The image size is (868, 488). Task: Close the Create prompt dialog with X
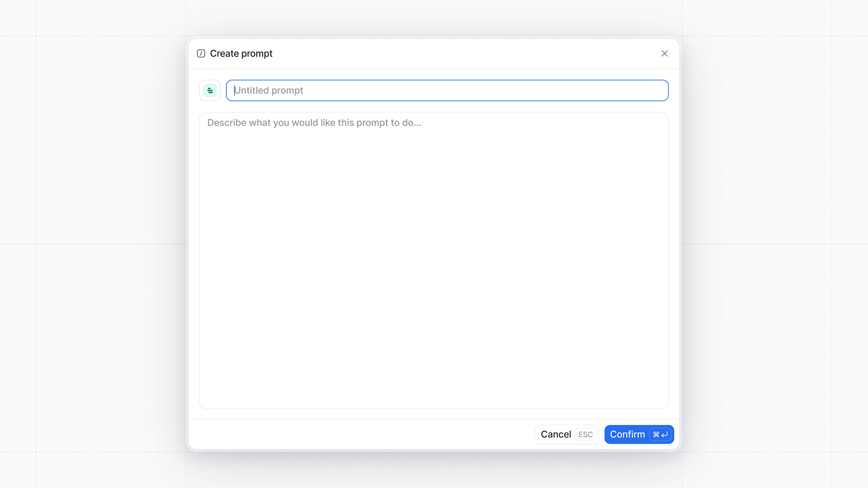664,54
